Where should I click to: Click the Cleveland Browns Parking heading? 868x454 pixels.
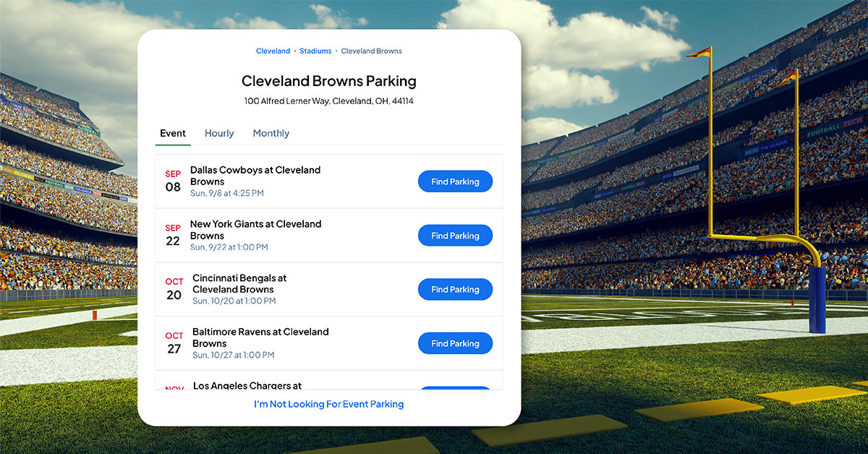pos(329,81)
